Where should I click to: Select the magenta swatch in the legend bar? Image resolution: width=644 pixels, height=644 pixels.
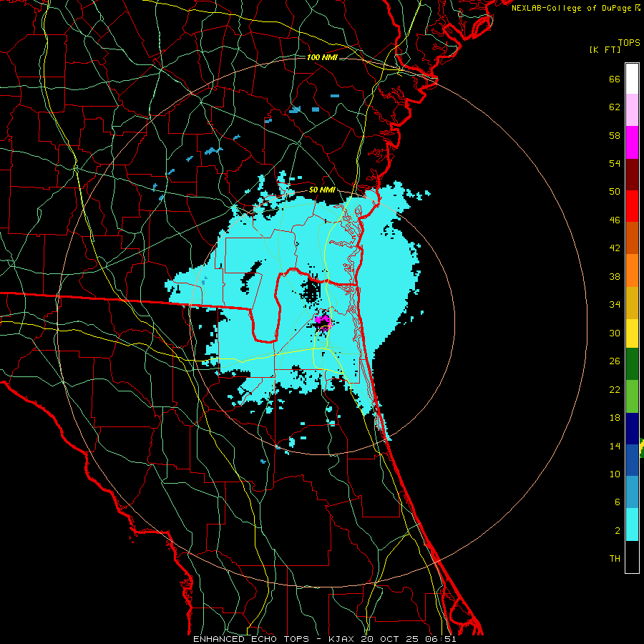tap(632, 142)
